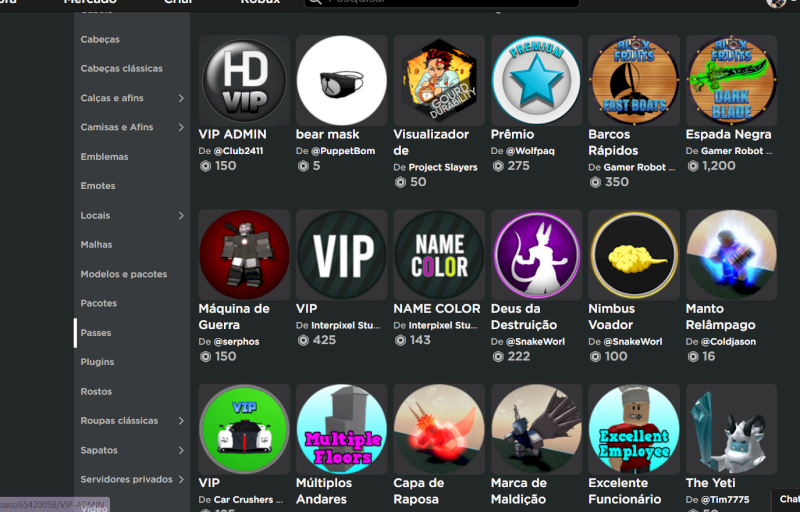Visit creator @Club2411 profile
The image size is (800, 512).
238,151
